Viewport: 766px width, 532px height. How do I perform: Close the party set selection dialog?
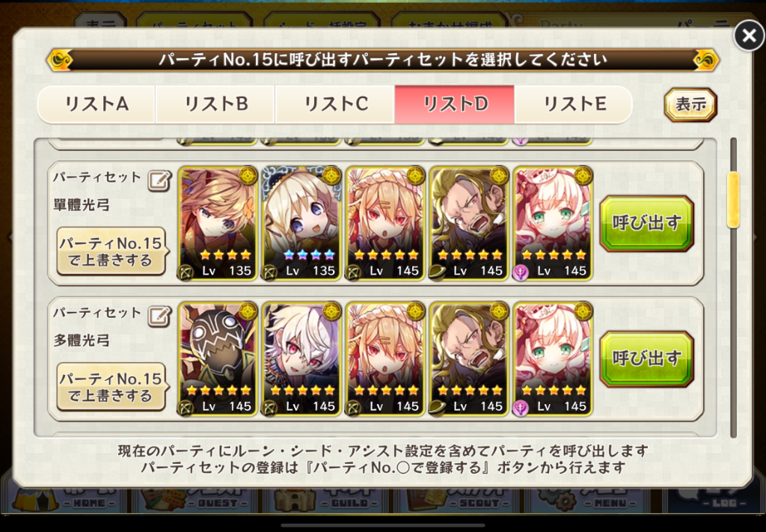click(x=749, y=35)
